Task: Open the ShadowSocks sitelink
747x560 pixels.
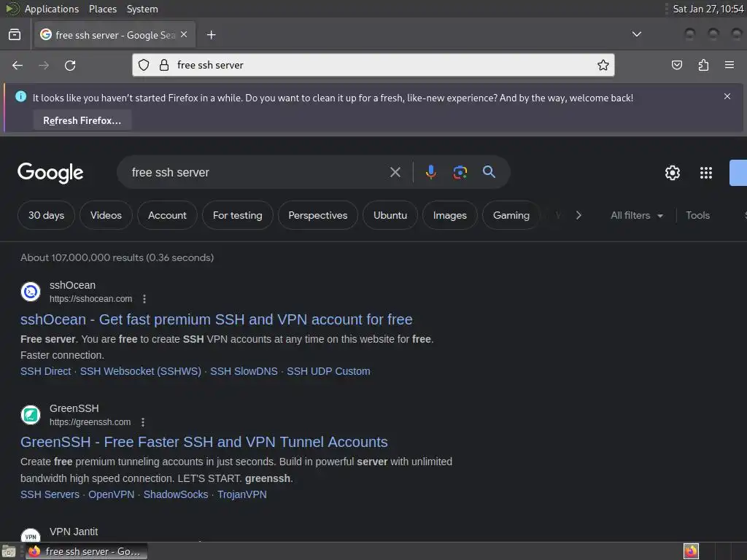Action: pos(176,495)
